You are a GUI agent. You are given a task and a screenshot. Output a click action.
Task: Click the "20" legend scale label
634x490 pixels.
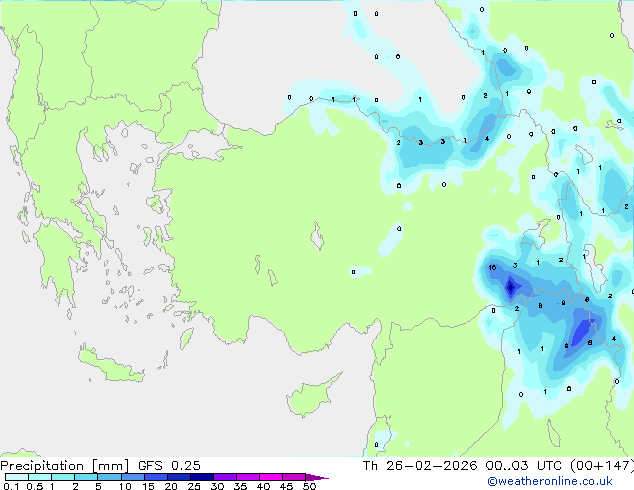[171, 486]
